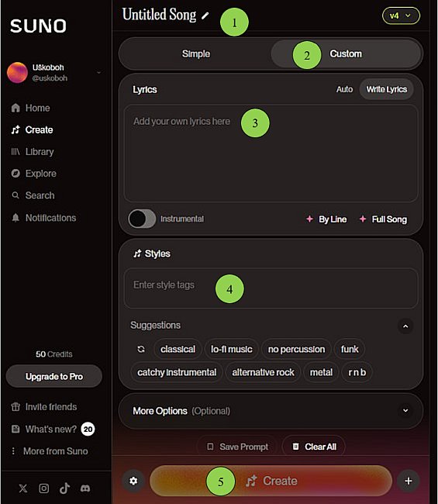Click the refresh style suggestions icon

pos(141,349)
